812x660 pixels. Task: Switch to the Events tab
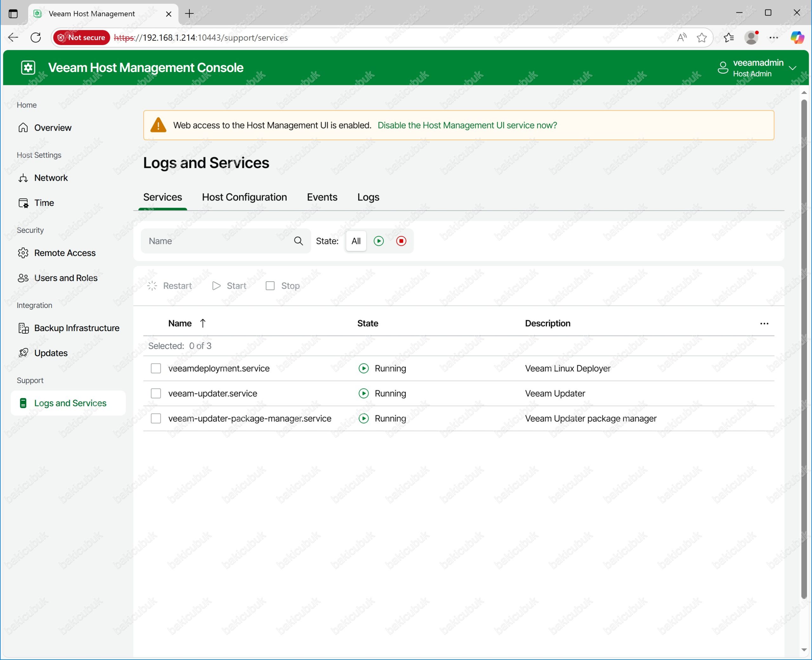click(322, 197)
